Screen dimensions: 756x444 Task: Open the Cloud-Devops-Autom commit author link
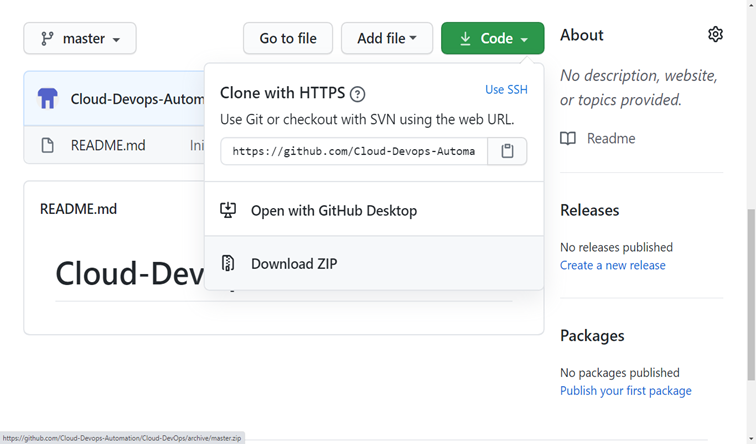[x=137, y=99]
